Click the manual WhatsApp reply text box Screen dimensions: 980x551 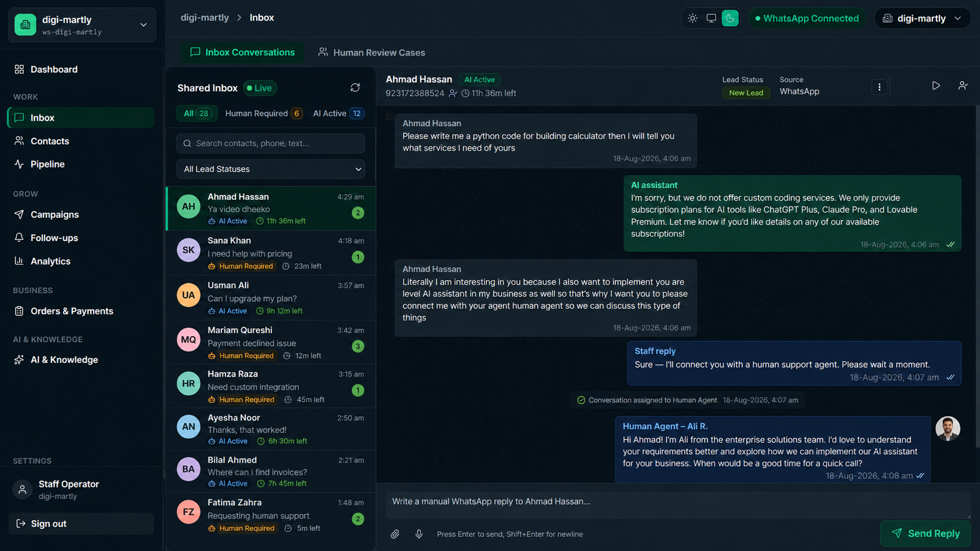coord(678,504)
